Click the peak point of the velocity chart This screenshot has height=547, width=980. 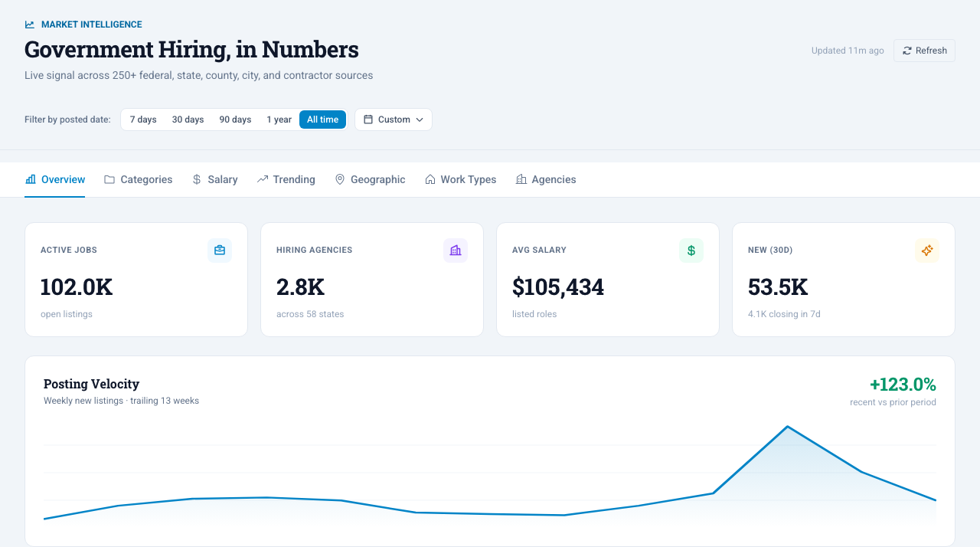pos(787,427)
